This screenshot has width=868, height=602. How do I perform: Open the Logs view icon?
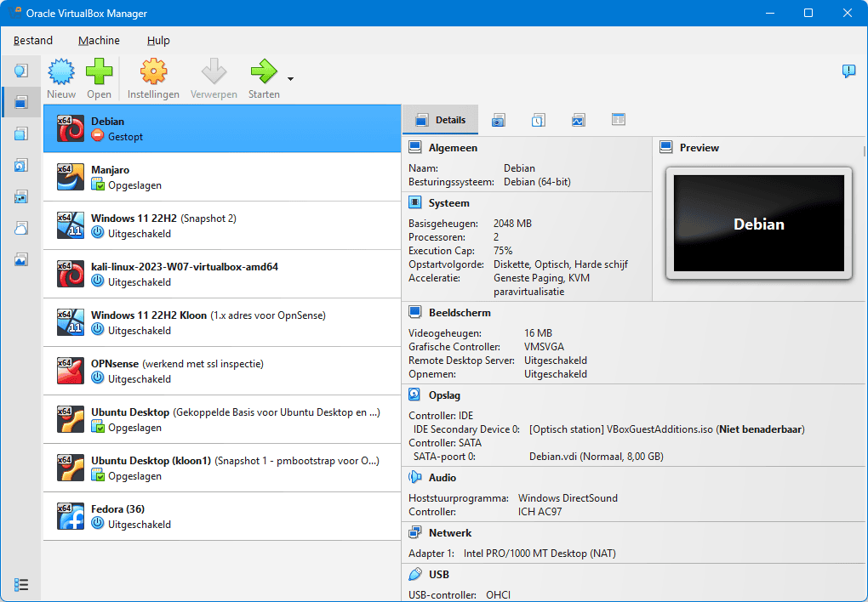(x=538, y=120)
